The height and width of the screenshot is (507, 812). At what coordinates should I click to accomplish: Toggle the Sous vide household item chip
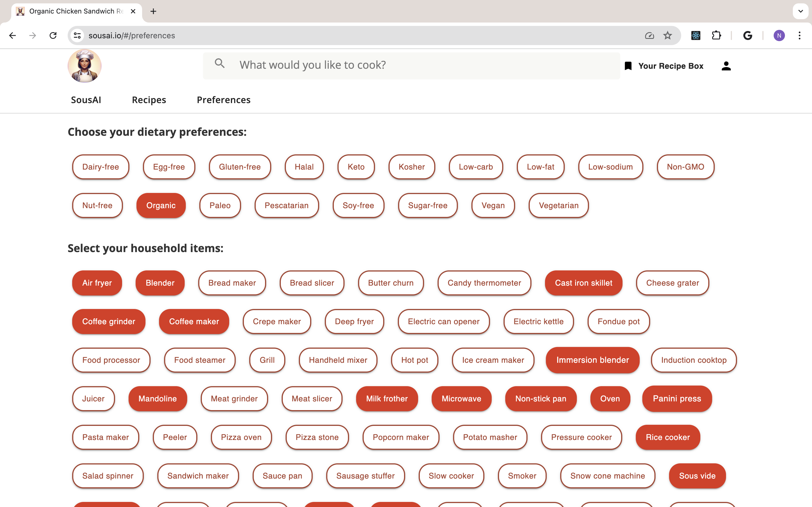pyautogui.click(x=698, y=475)
